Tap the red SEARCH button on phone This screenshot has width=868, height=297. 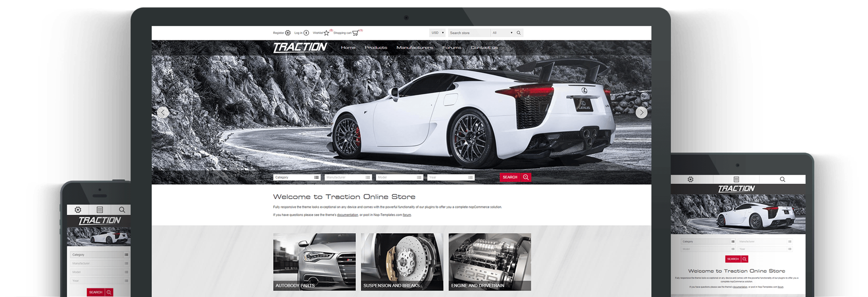pyautogui.click(x=100, y=292)
